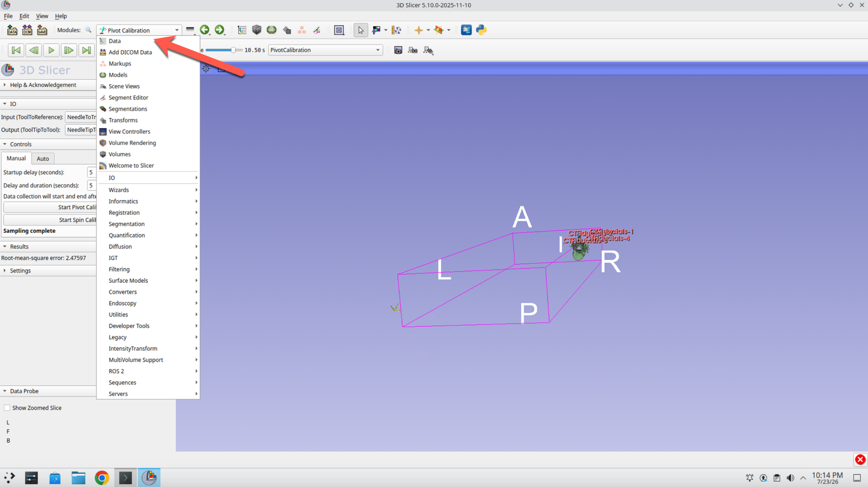
Task: Select Add DICOM Data from modules list
Action: (x=148, y=52)
